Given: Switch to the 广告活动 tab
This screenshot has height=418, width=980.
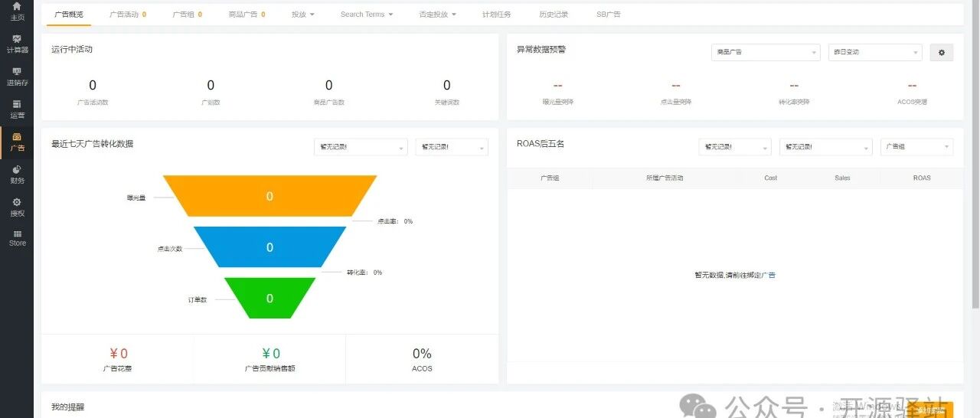Looking at the screenshot, I should coord(127,15).
